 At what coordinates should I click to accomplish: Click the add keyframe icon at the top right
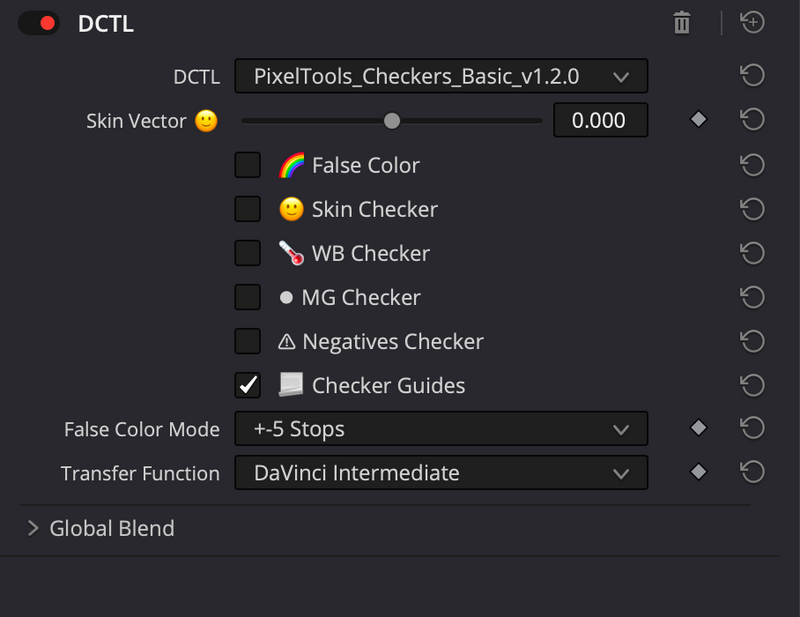(x=752, y=22)
